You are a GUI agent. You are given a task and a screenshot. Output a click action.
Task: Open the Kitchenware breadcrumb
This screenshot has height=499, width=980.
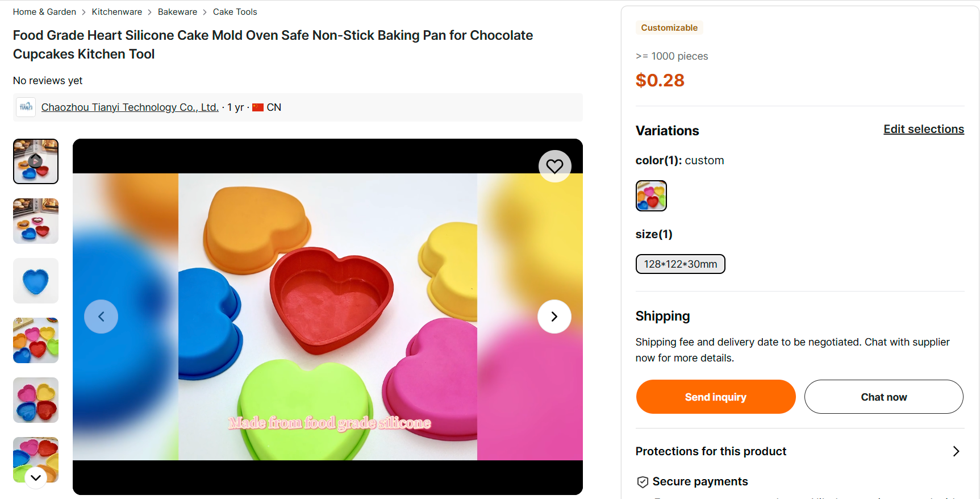117,12
